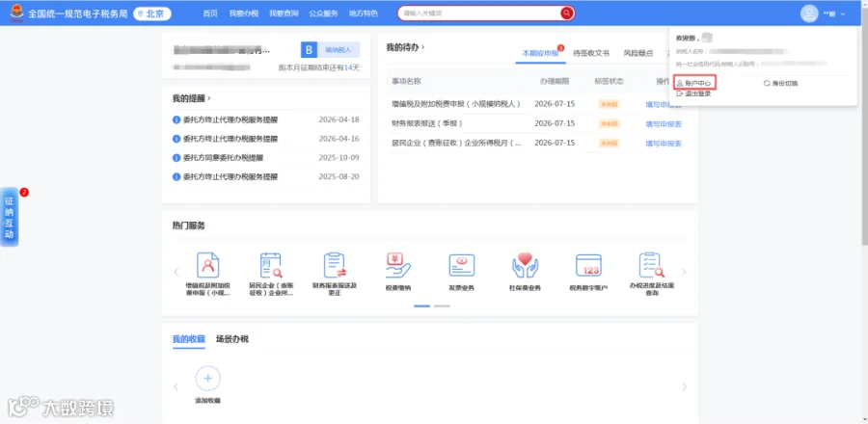Click the 未申报 tag of 增值税 row

click(609, 104)
